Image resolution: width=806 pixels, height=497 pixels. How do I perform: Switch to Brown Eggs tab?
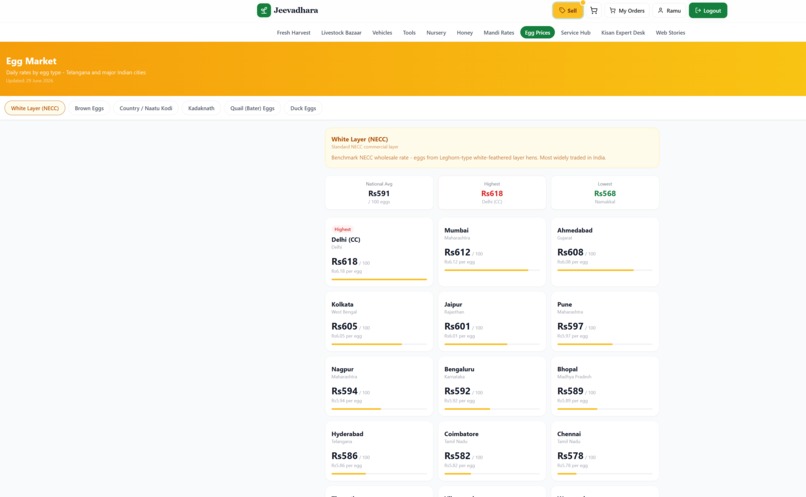tap(89, 108)
